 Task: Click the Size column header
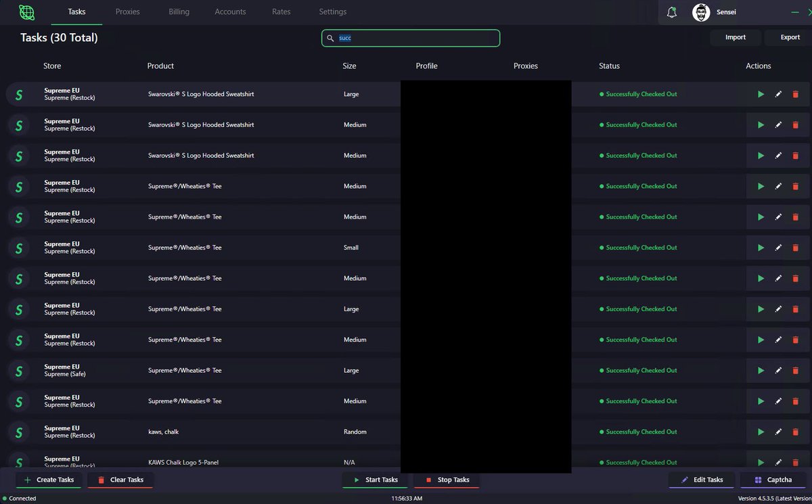349,66
